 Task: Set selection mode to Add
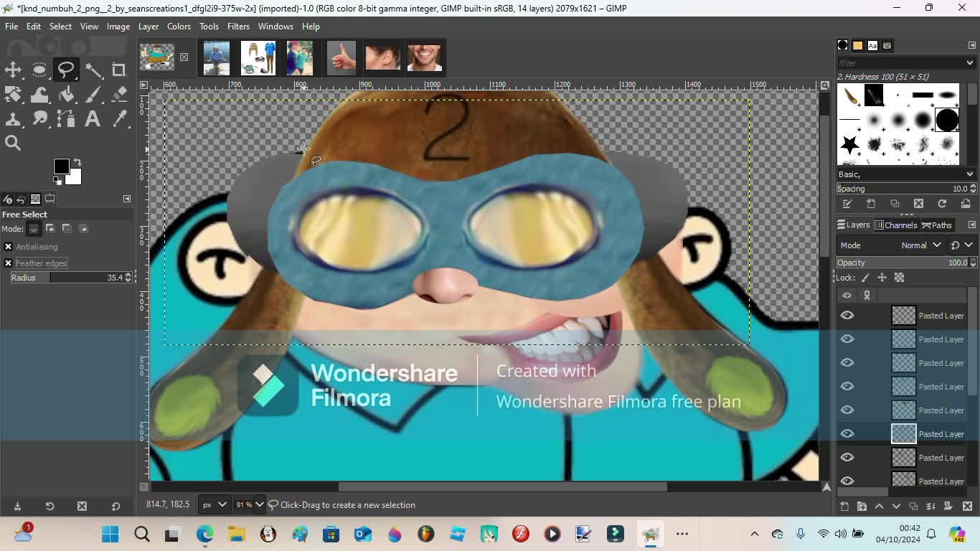(50, 229)
